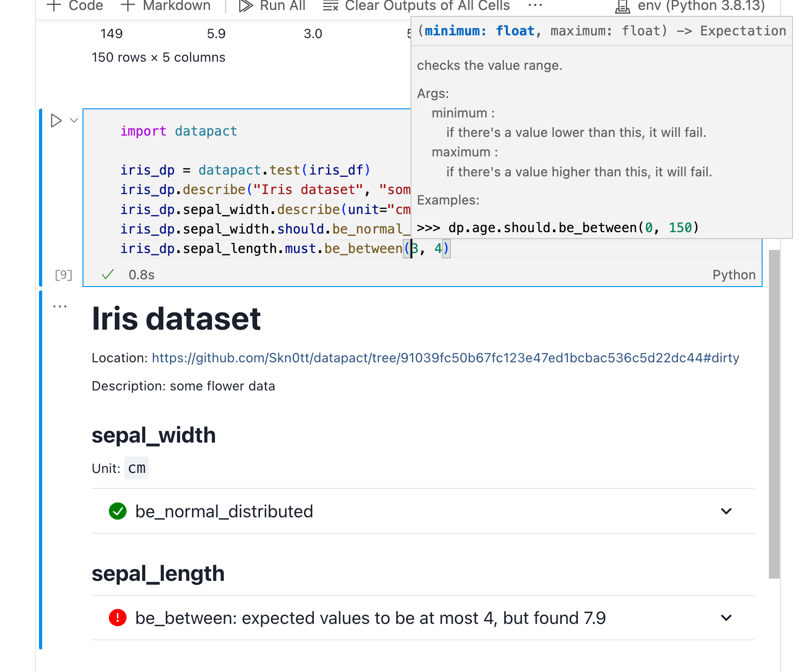Open the cell output more actions ellipsis
The image size is (812, 672).
60,307
